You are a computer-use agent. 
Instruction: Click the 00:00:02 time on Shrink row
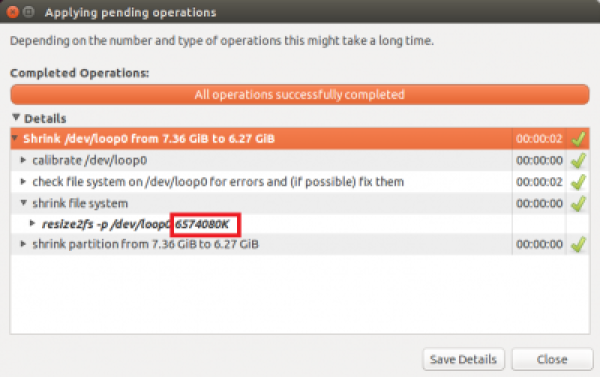click(x=539, y=139)
